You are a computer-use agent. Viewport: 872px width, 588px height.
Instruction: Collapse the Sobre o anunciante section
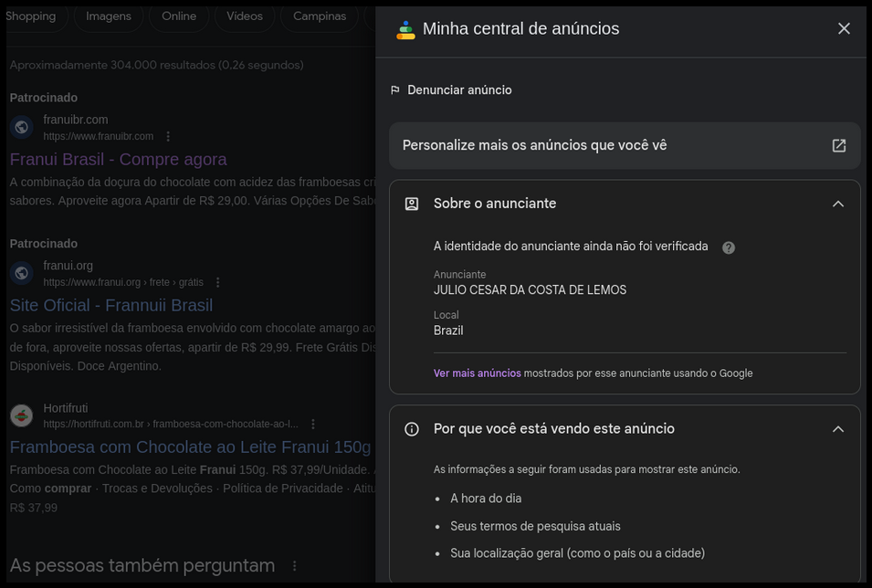[837, 204]
